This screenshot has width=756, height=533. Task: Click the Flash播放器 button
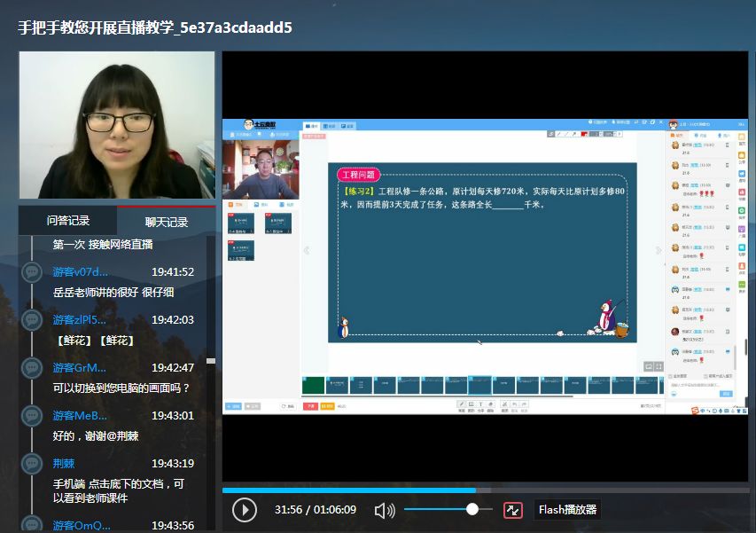point(567,510)
